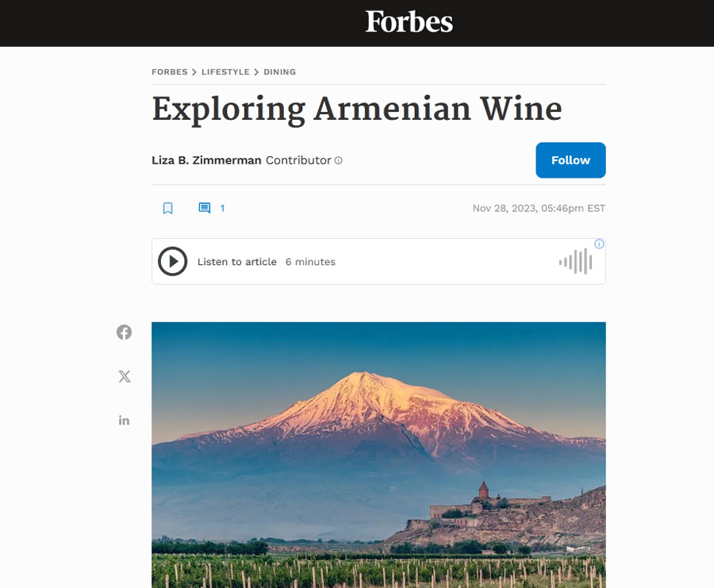Screen dimensions: 714x588
Task: Click the comment count number 1
Action: coord(222,208)
